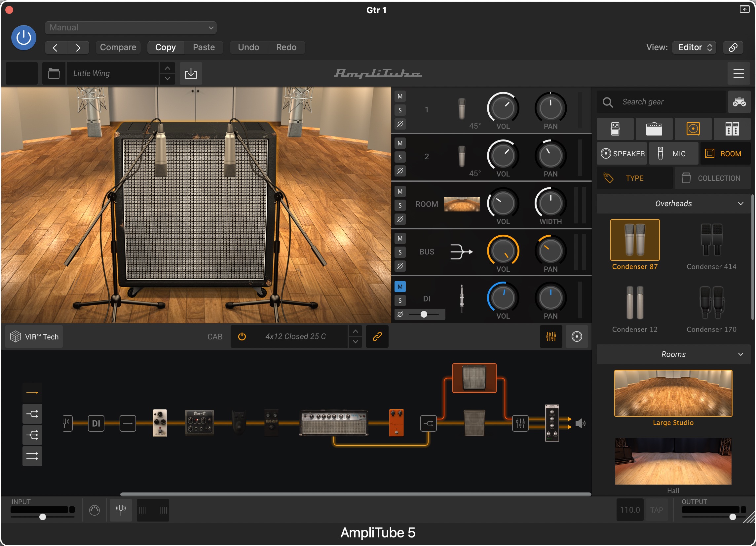The image size is (756, 546).
Task: Choose Condenser 414 overhead mics
Action: point(711,245)
